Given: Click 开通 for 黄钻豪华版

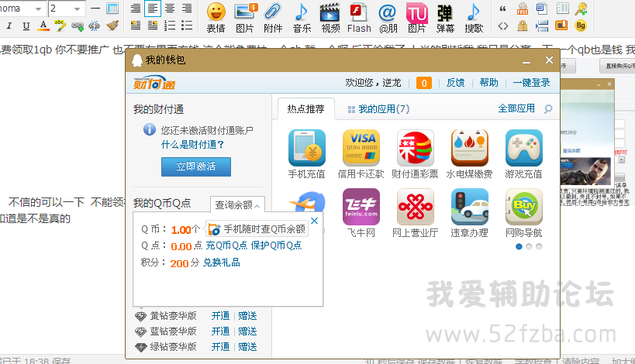Looking at the screenshot, I should pyautogui.click(x=220, y=316).
